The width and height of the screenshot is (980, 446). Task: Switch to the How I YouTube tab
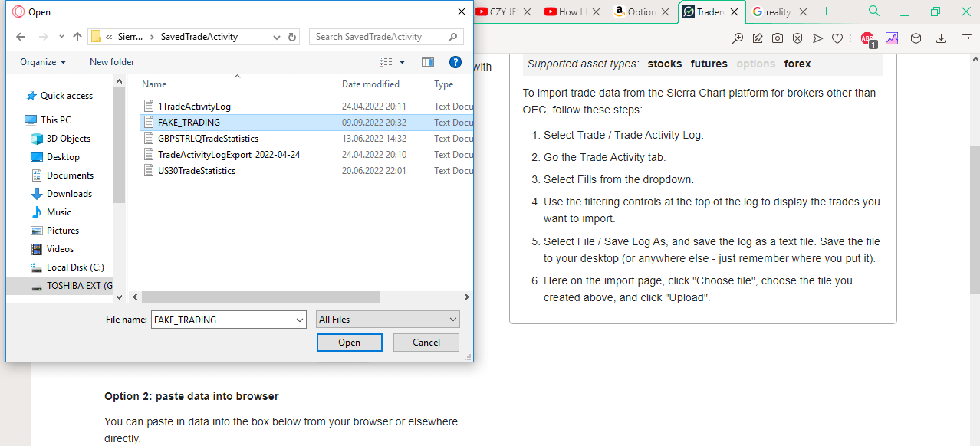click(571, 11)
